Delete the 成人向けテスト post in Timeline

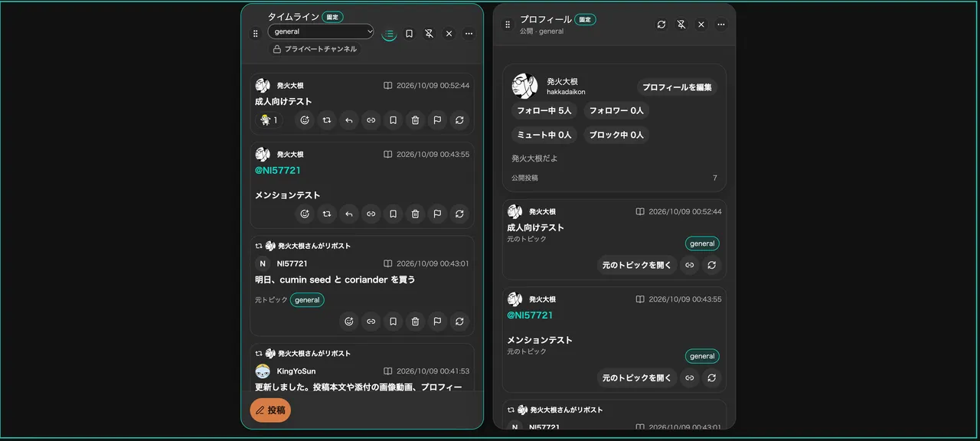tap(415, 120)
